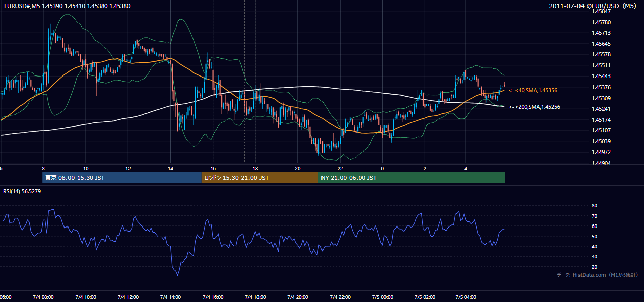This screenshot has height=302, width=644.
Task: Click hour tick 18 under price chart
Action: tap(255, 168)
